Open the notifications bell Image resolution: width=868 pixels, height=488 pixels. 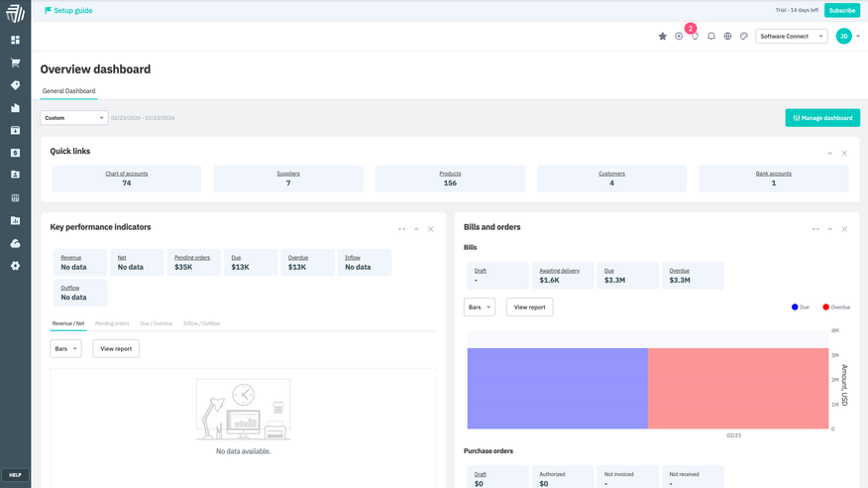pos(711,36)
